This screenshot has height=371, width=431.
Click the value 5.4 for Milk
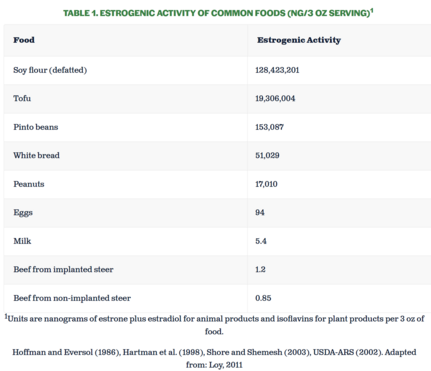tap(261, 241)
